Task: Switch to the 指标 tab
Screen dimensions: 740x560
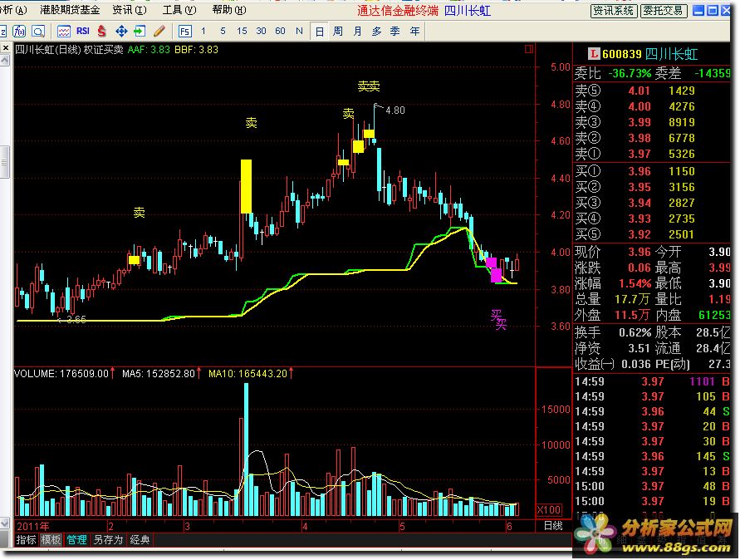Action: [x=26, y=540]
